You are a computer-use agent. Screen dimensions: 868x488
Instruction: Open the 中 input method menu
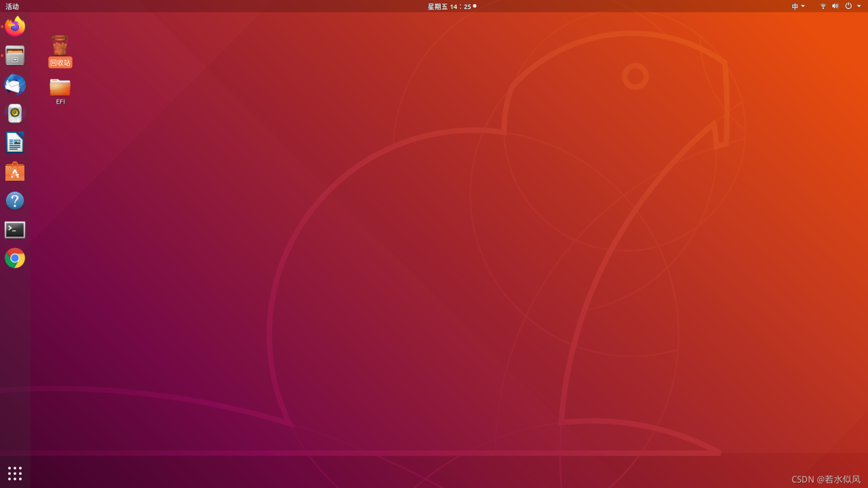[798, 7]
